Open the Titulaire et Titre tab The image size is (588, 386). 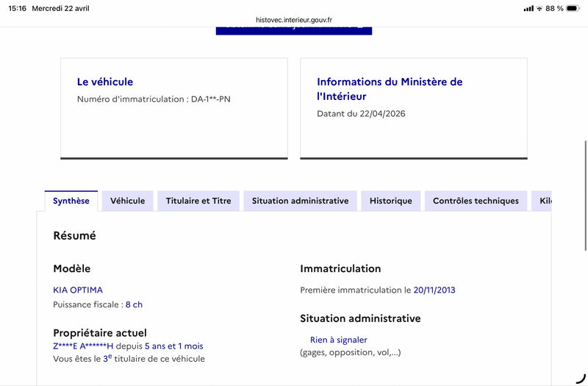pos(198,201)
